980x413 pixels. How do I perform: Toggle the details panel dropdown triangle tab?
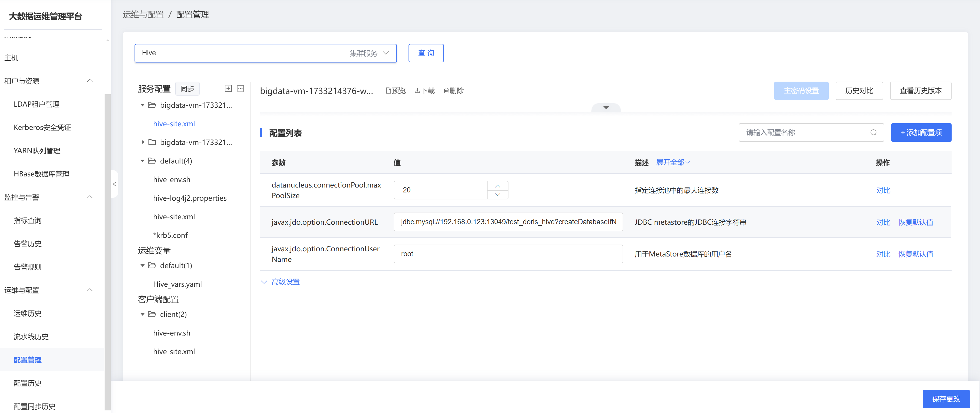click(606, 107)
